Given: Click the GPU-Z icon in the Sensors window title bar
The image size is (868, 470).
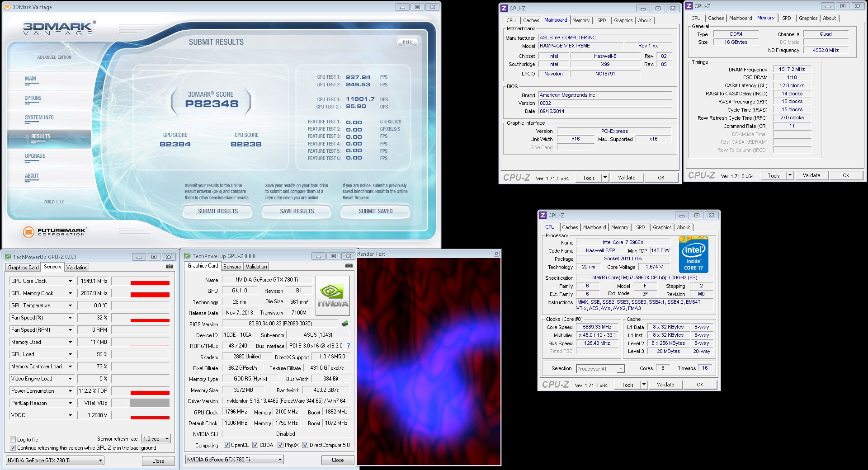Looking at the screenshot, I should pyautogui.click(x=8, y=257).
